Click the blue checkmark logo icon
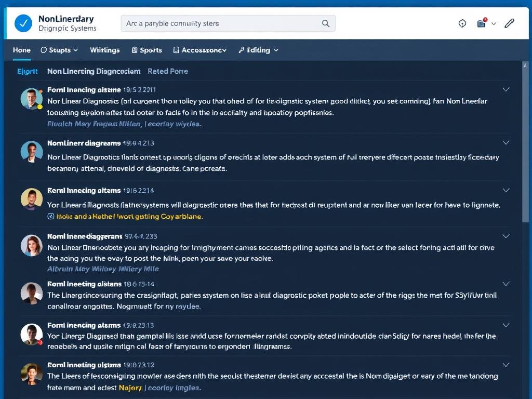 23,23
